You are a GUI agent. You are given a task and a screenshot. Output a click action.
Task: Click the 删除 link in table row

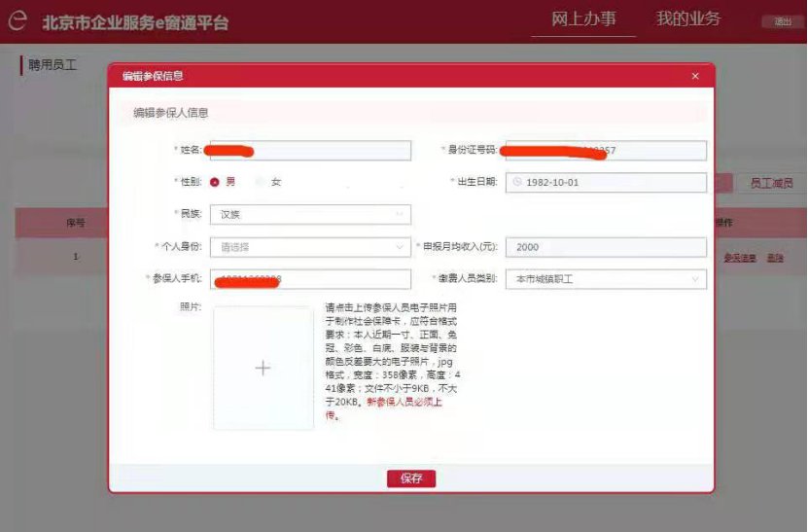point(774,258)
